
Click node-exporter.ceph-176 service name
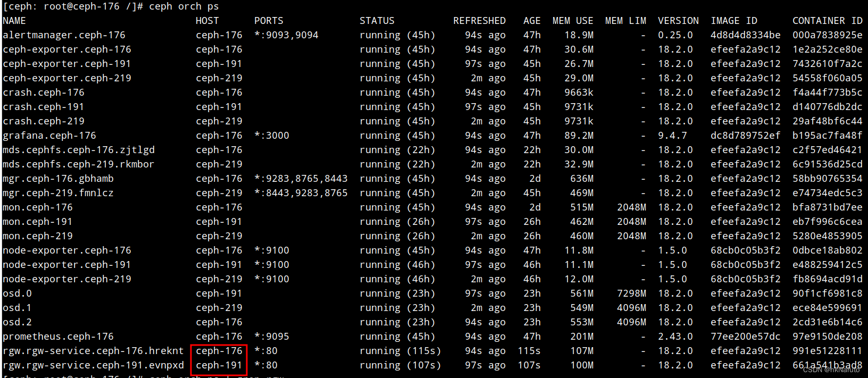click(67, 250)
